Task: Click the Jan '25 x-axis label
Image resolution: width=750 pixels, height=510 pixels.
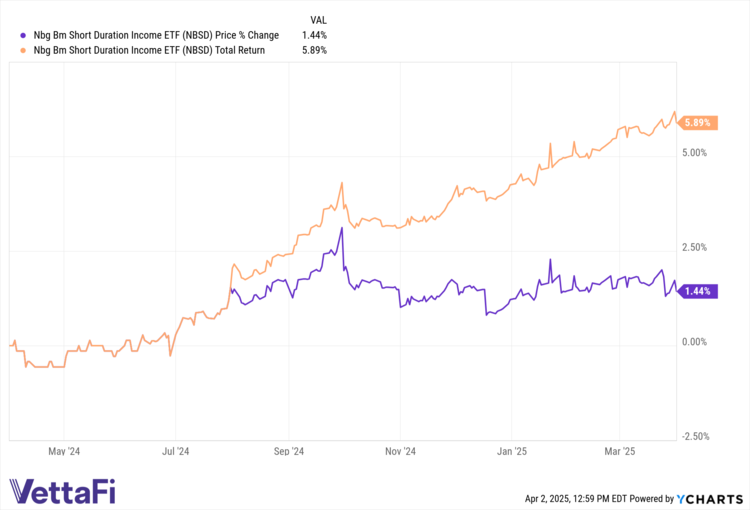Action: click(511, 452)
